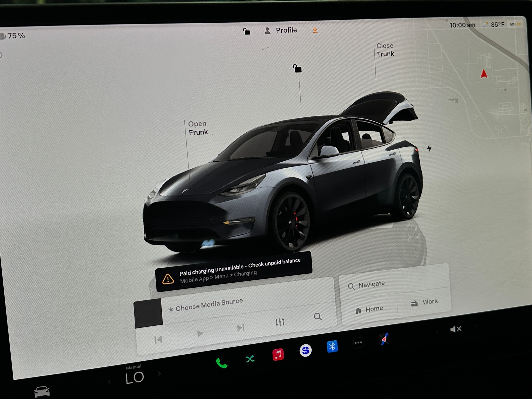Tap the warning triangle icon in the alert

pyautogui.click(x=168, y=279)
